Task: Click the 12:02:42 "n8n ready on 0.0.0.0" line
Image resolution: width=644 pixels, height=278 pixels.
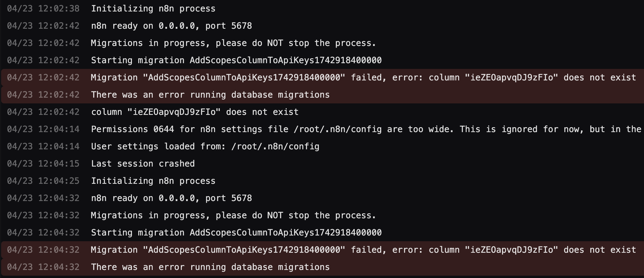Action: pyautogui.click(x=322, y=26)
